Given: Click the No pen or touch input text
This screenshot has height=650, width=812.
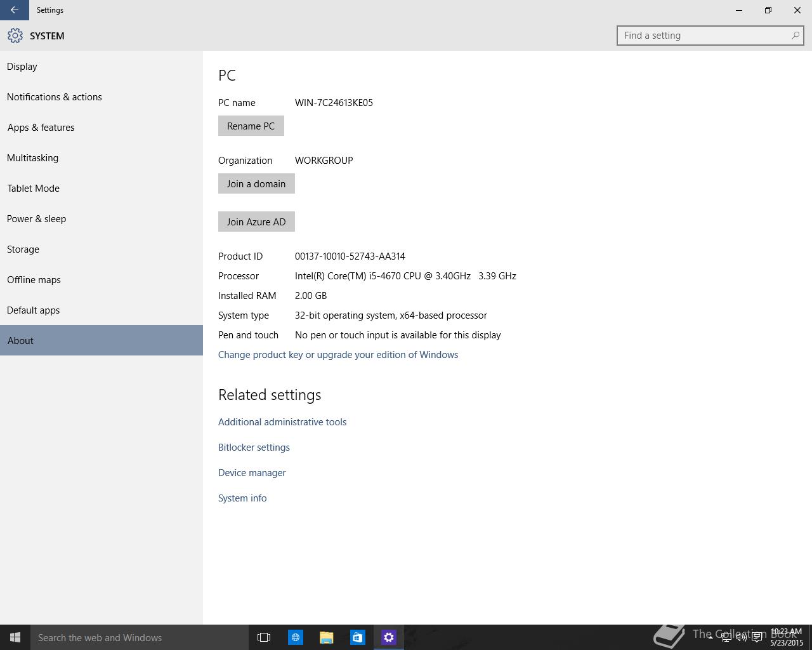Looking at the screenshot, I should pyautogui.click(x=398, y=335).
